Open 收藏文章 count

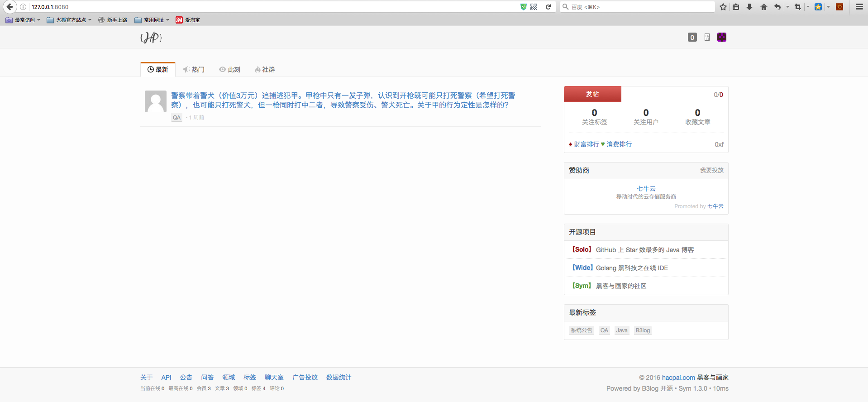click(x=697, y=117)
